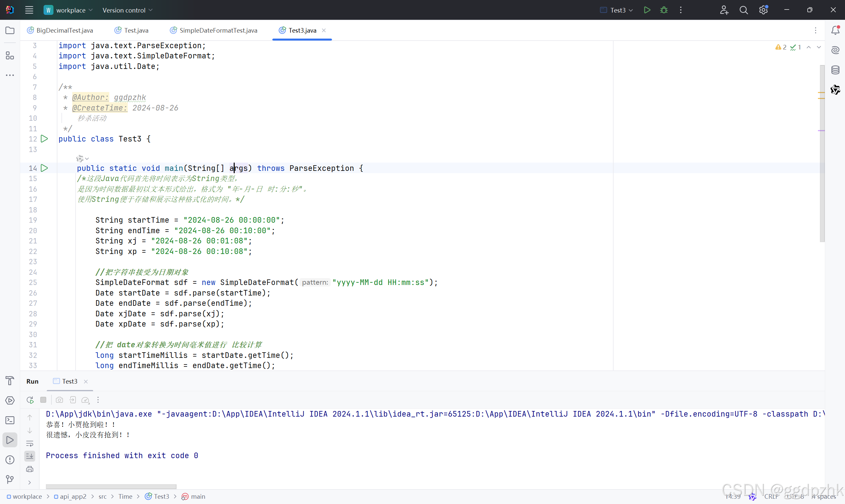This screenshot has height=504, width=845.
Task: Click Time breadcrumb
Action: [125, 496]
